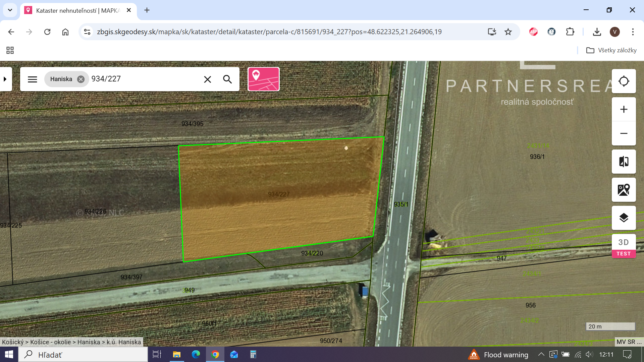
Task: Open the Google street view map icon
Action: tap(624, 190)
